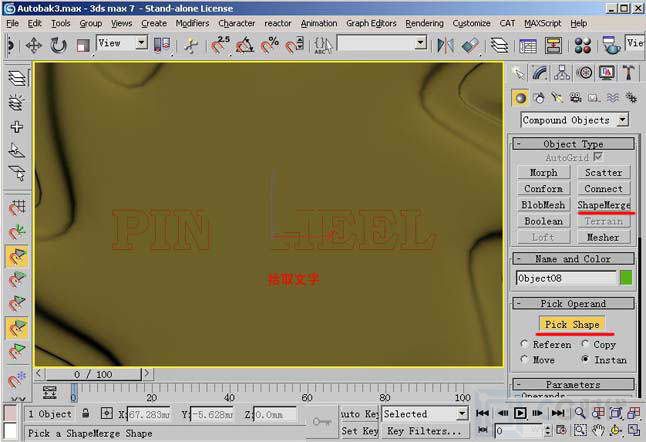Click the Align tool icon
Image resolution: width=646 pixels, height=442 pixels.
[x=470, y=45]
